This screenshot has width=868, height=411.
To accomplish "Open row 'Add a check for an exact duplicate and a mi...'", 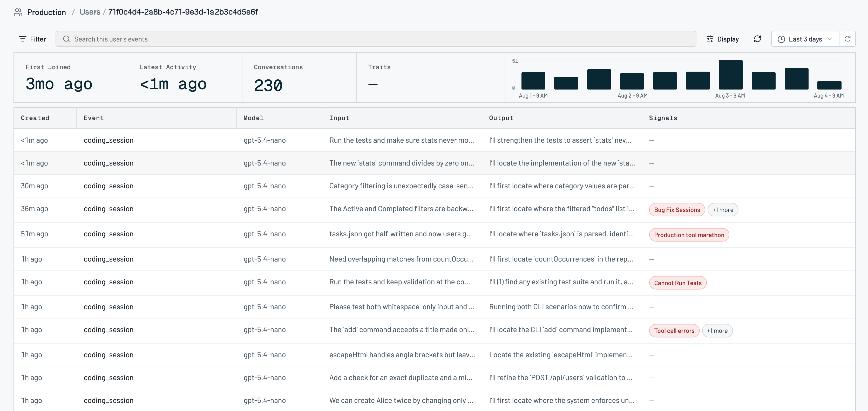I will tap(434, 378).
